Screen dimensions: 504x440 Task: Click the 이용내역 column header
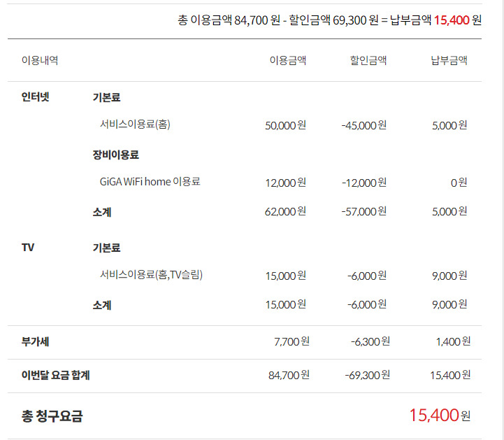point(40,60)
